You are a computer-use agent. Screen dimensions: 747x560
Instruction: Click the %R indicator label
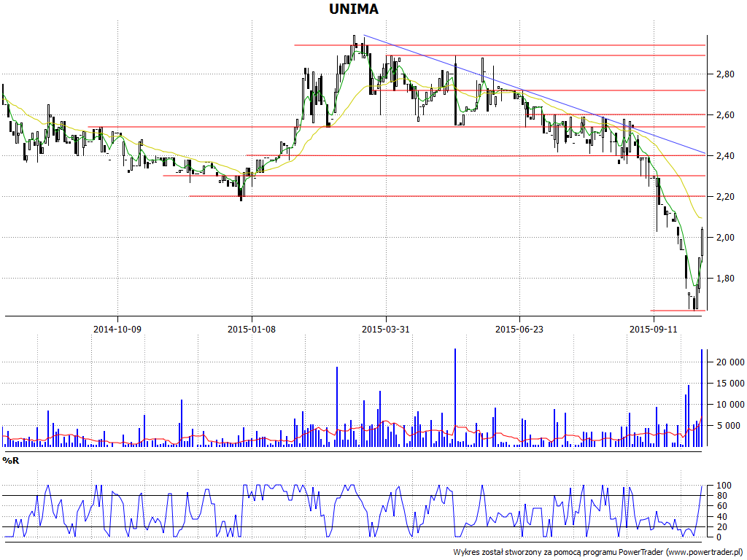[10, 461]
